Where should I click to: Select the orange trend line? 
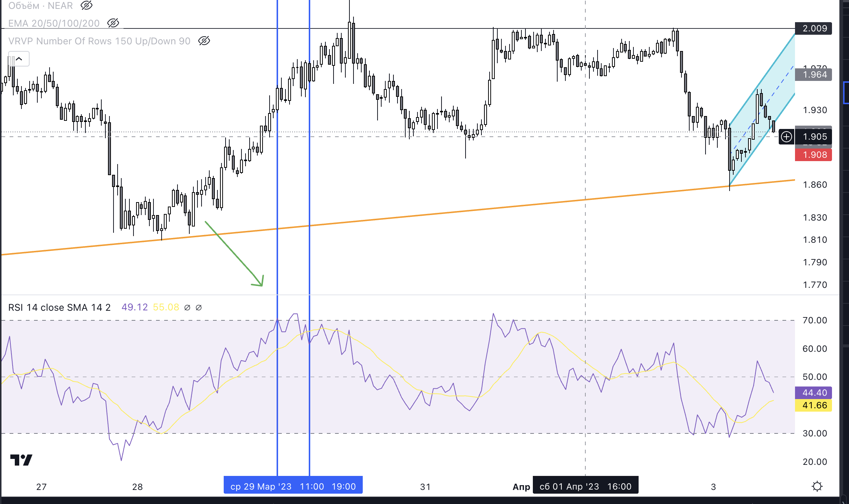pyautogui.click(x=444, y=212)
